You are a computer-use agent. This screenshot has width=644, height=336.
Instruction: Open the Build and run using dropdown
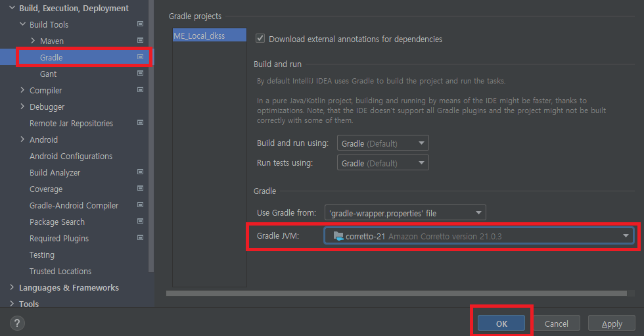pos(382,143)
